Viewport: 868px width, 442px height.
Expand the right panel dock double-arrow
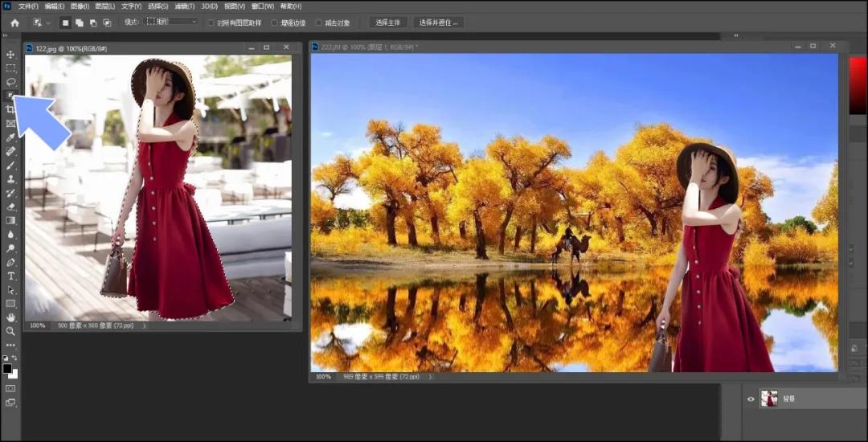tap(736, 36)
